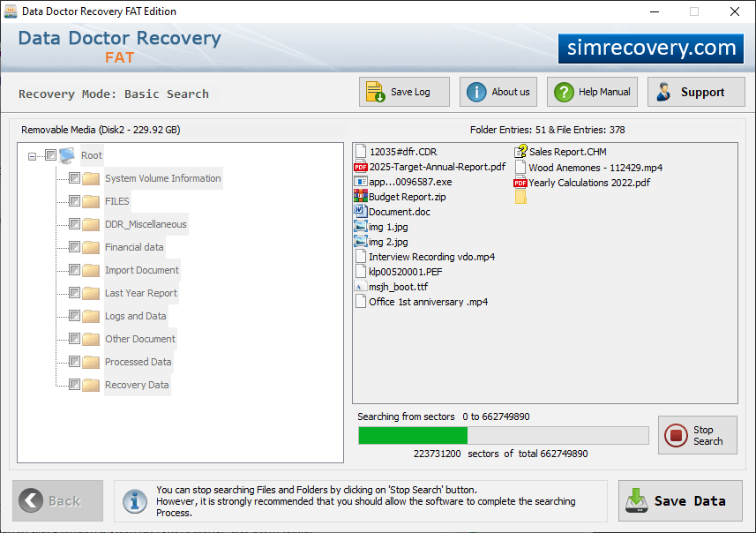756x533 pixels.
Task: Select the file klp00520001.PEF
Action: pos(406,272)
